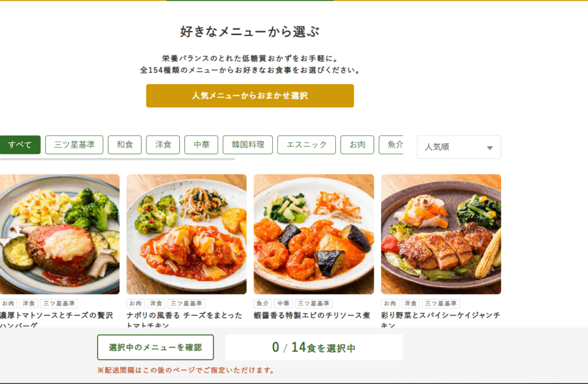This screenshot has width=588, height=384.
Task: Select the spicy K-jun chicken dish image
Action: (x=441, y=234)
